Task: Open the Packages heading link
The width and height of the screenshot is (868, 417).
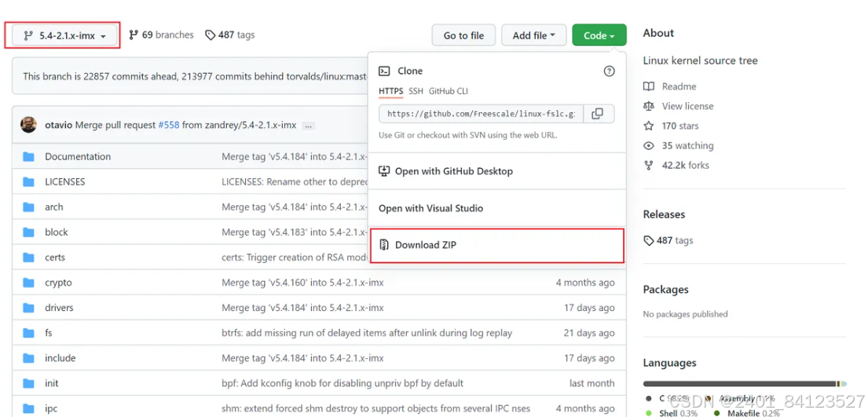Action: point(665,290)
